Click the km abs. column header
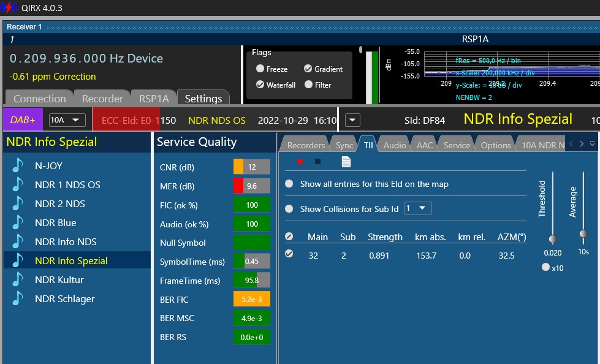 [430, 237]
